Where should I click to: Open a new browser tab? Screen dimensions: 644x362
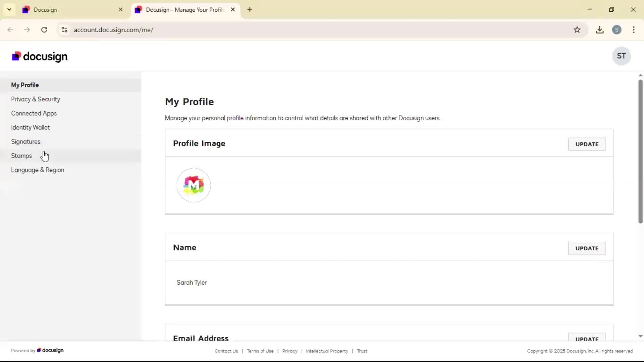click(x=250, y=10)
